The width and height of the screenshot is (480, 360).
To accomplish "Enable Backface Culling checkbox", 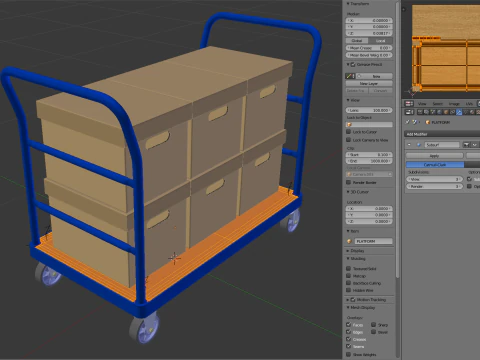I will [349, 283].
